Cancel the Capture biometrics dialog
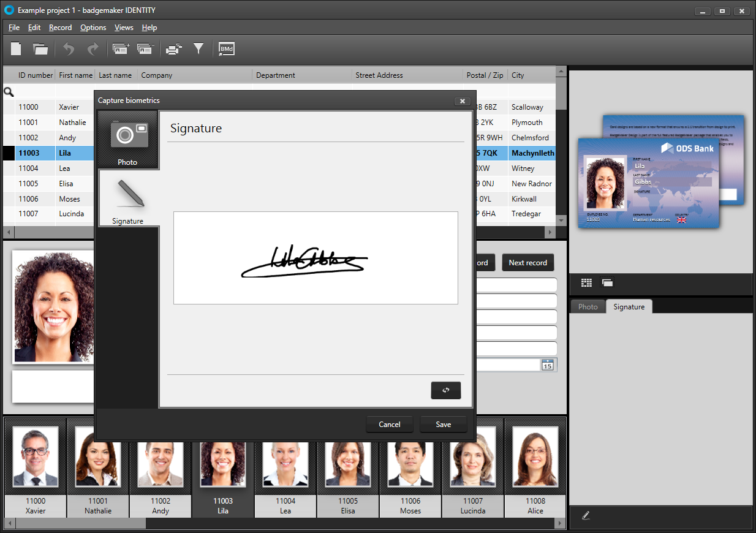Viewport: 756px width, 533px height. click(389, 425)
